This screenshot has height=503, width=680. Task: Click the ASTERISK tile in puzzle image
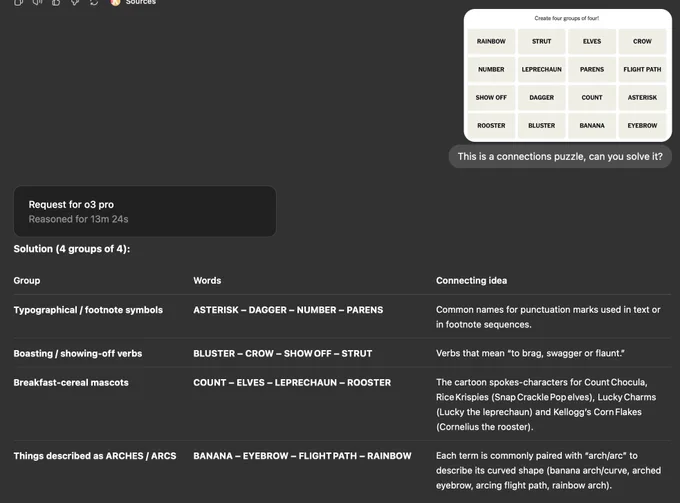(642, 98)
